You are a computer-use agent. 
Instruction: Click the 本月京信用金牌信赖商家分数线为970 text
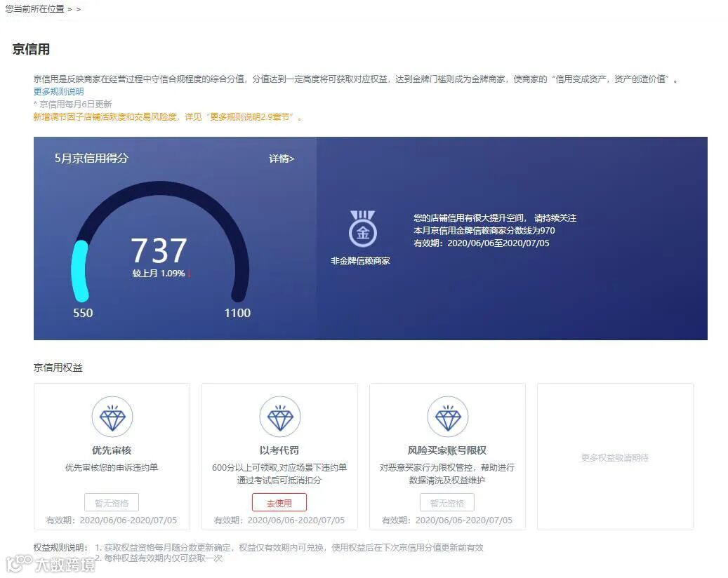[x=484, y=231]
